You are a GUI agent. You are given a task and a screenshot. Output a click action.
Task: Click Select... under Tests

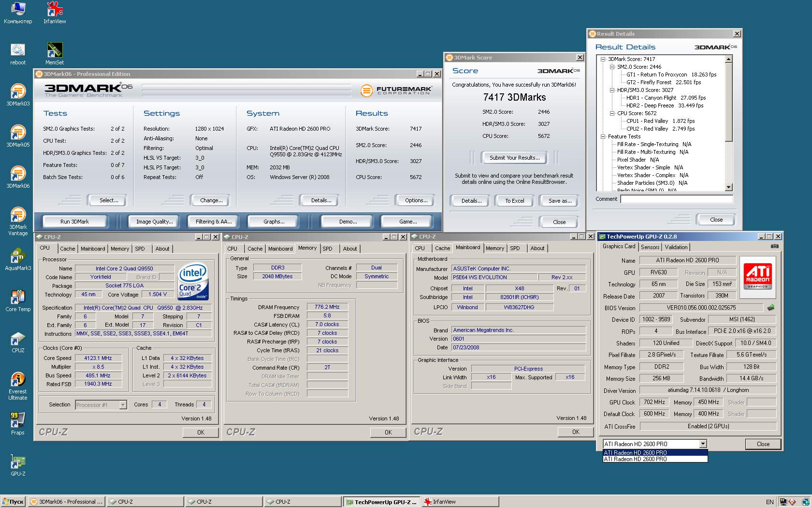[x=109, y=200]
